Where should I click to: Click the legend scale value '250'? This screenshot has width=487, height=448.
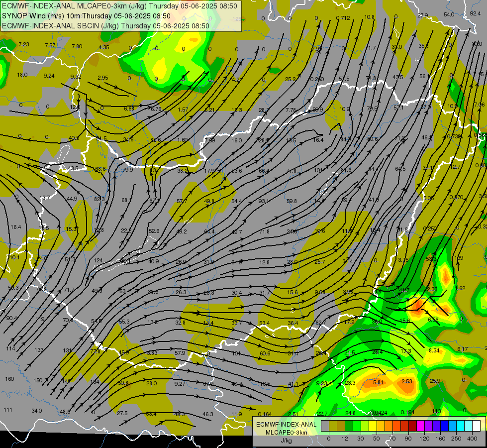pos(456,439)
